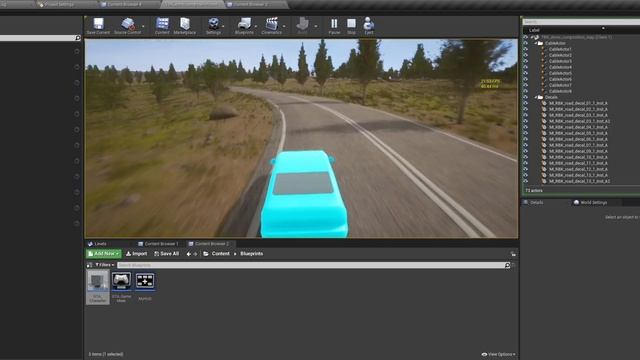This screenshot has width=640, height=360.
Task: Click the greyed-out Build toolbar icon
Action: (x=302, y=24)
